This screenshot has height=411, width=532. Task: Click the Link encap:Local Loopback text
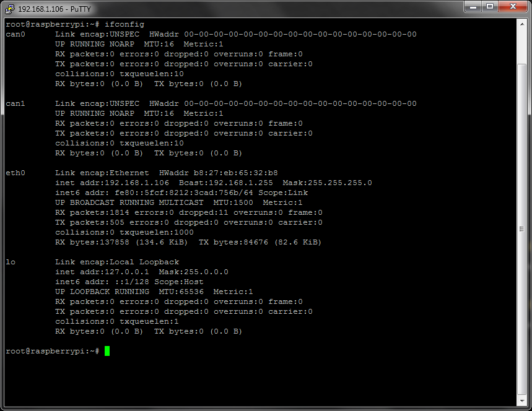117,262
